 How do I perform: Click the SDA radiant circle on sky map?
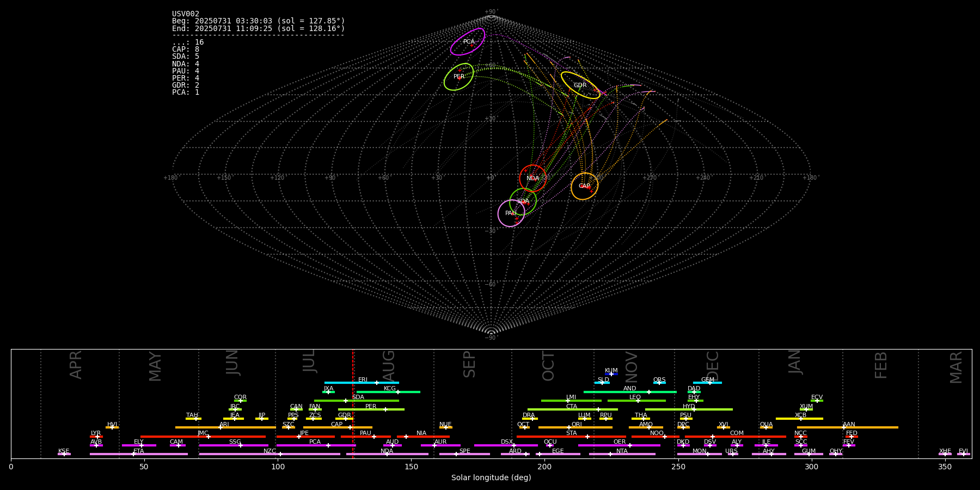coord(523,201)
